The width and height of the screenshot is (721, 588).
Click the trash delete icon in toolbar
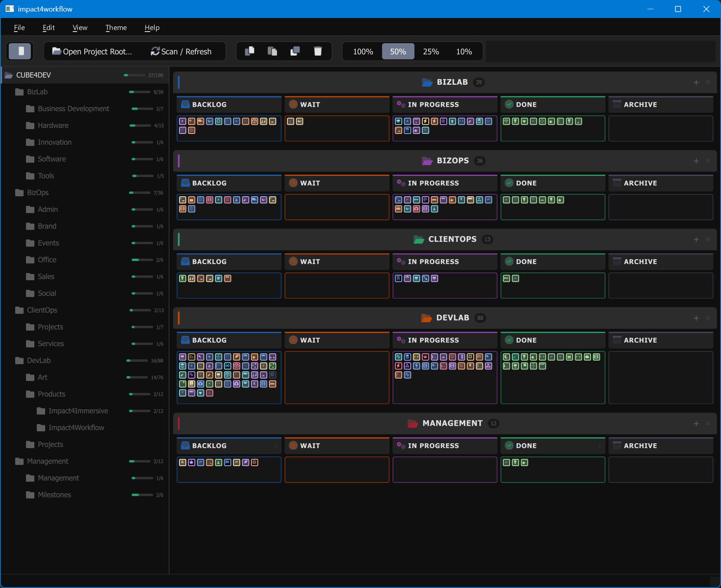(x=318, y=51)
